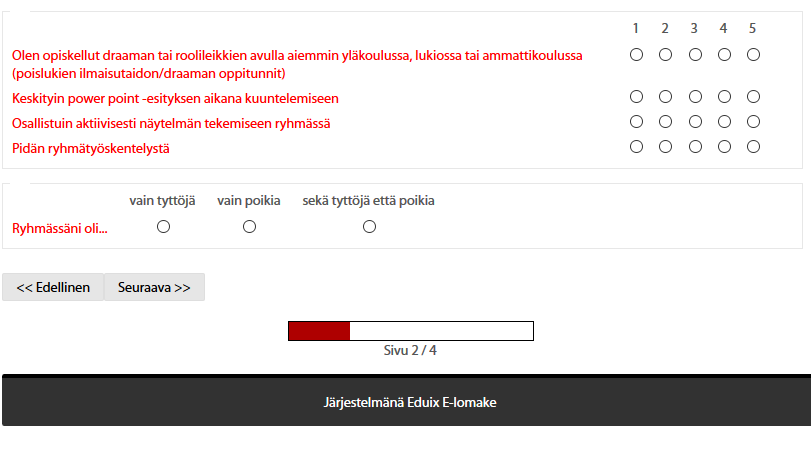Choose rating 1 for 'Keskityin power point' row

coord(636,97)
